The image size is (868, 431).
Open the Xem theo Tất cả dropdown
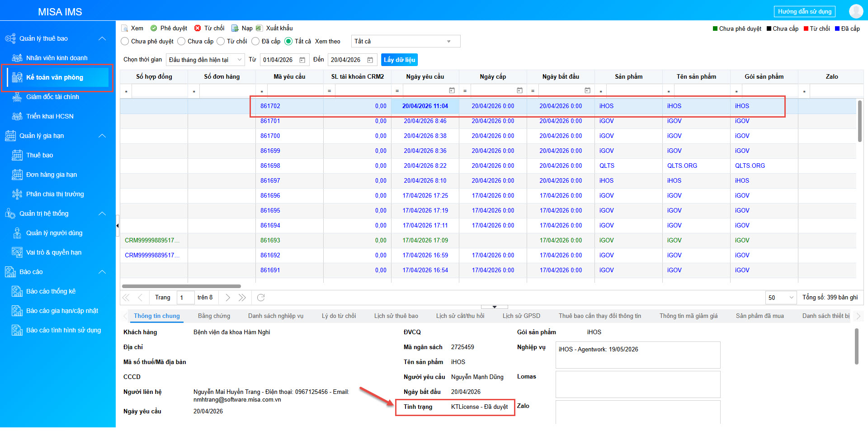click(x=406, y=42)
